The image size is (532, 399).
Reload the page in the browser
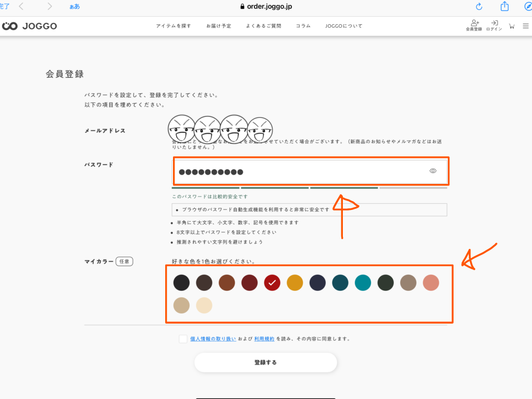(x=479, y=6)
